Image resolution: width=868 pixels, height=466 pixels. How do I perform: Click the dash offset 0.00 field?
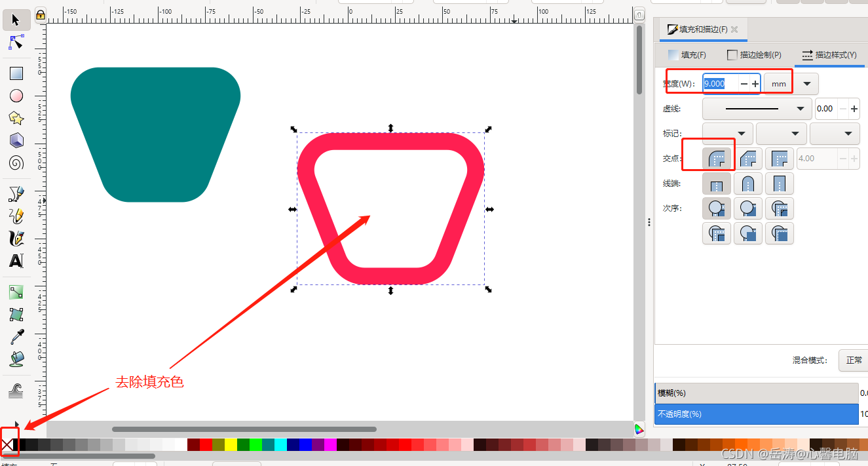(825, 109)
